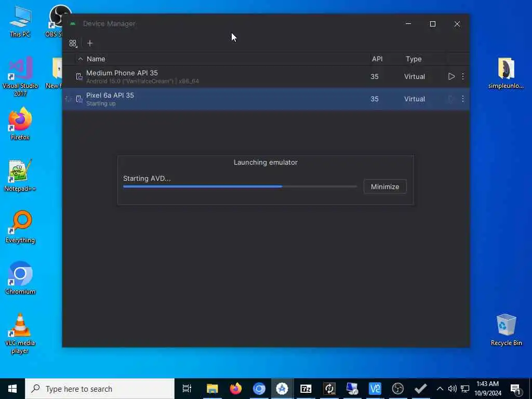
Task: Click the Android logo in Device Manager title
Action: [73, 24]
